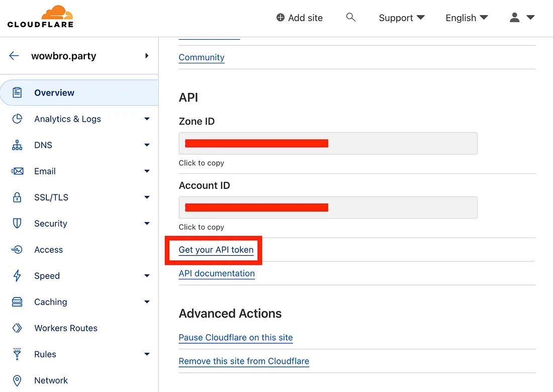
Task: Expand the Security submenu arrow
Action: (x=147, y=223)
